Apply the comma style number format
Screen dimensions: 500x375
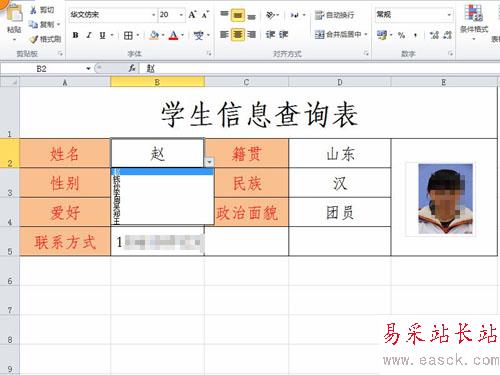point(415,35)
